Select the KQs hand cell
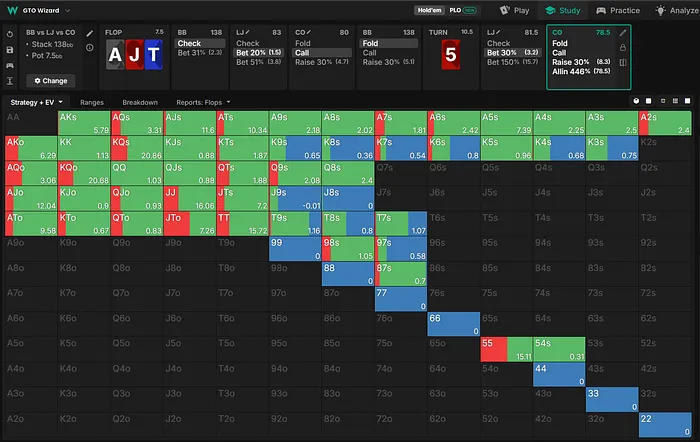700x442 pixels. coord(137,148)
